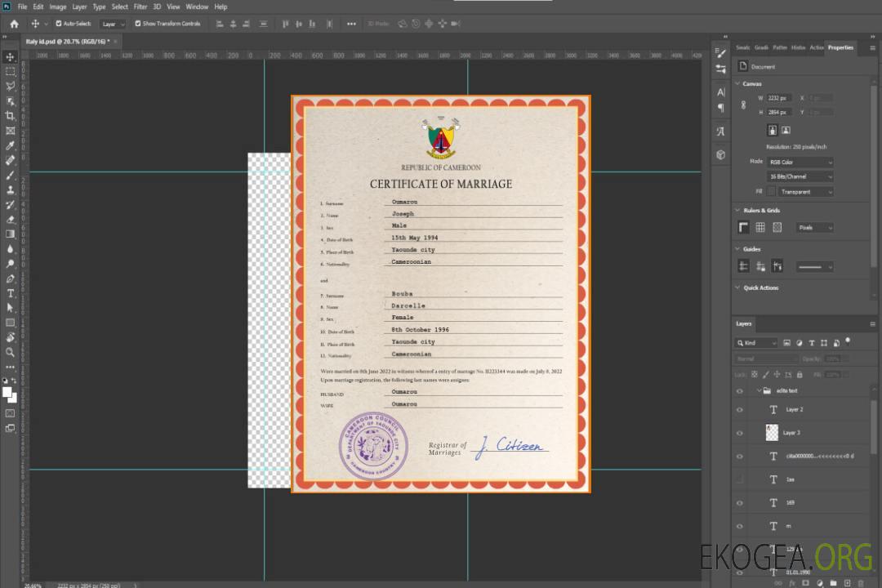Select the Zoom tool
The height and width of the screenshot is (588, 882).
point(10,352)
